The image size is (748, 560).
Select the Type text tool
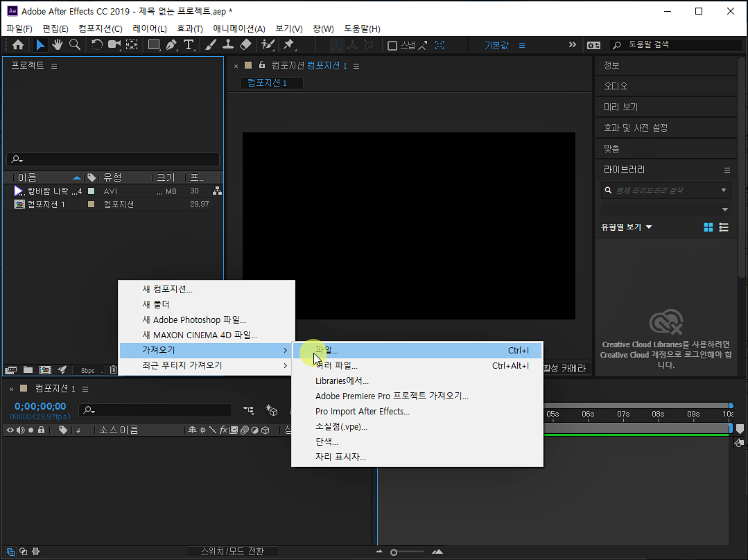[x=189, y=45]
